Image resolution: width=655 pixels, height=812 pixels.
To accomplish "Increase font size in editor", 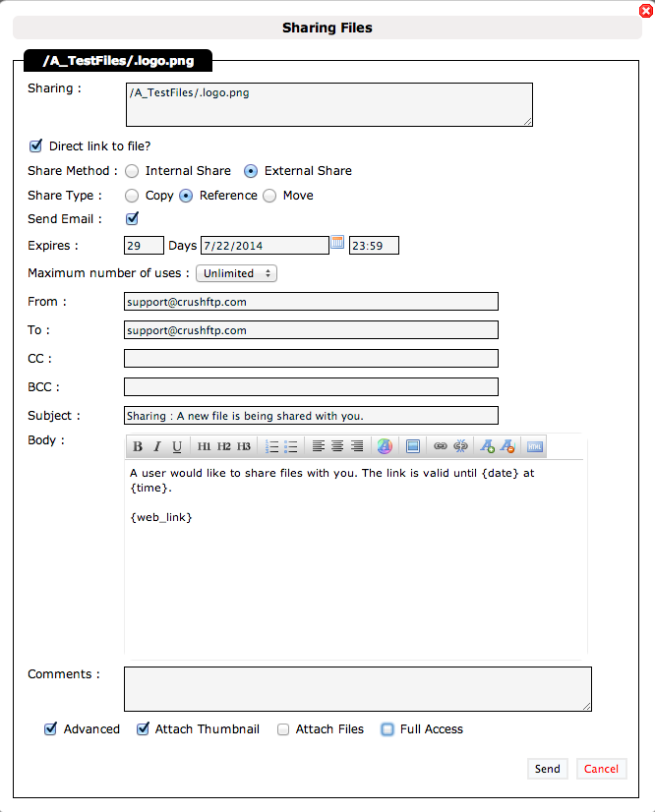I will pyautogui.click(x=487, y=446).
